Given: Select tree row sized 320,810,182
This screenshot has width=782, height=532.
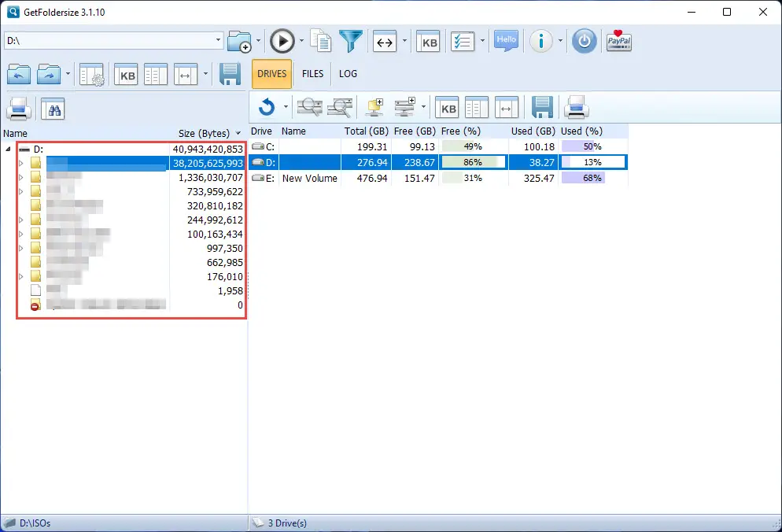Looking at the screenshot, I should [131, 205].
